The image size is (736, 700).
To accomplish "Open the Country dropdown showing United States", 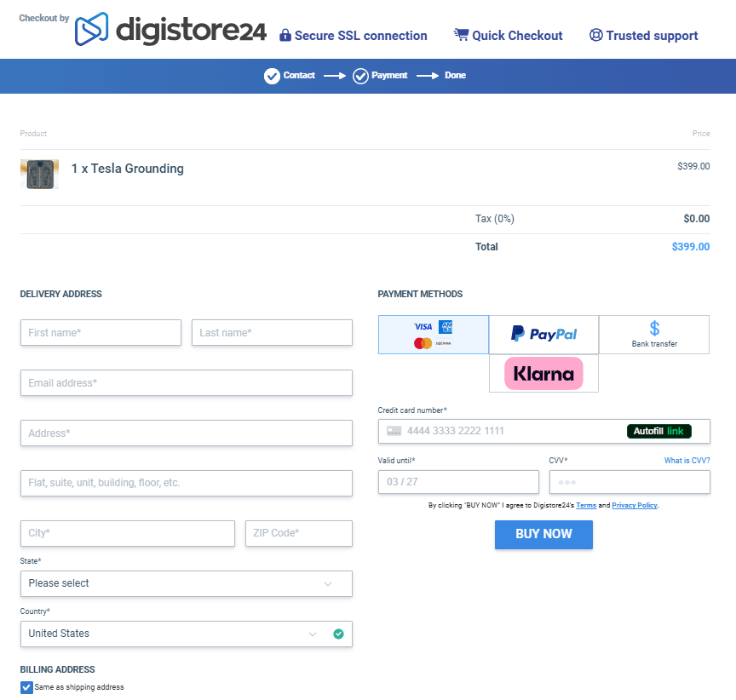I will point(170,634).
